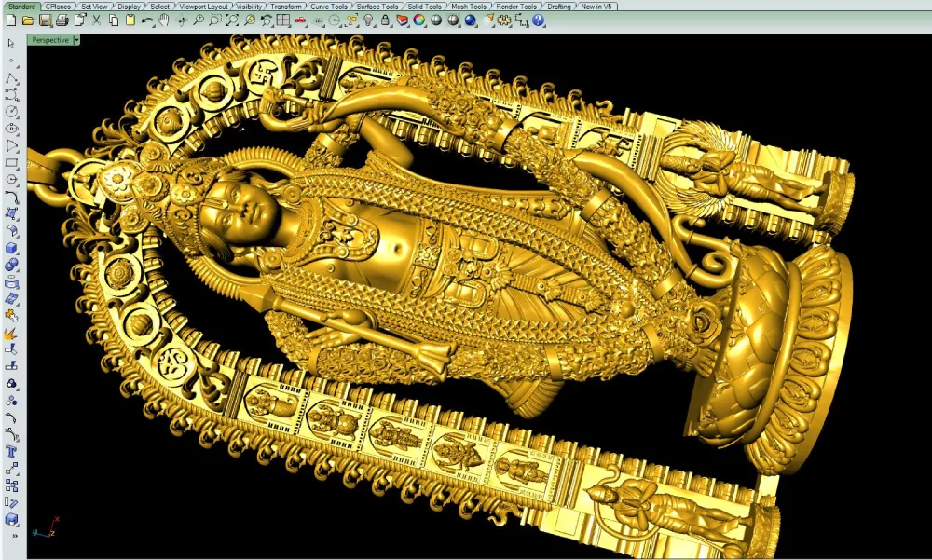The image size is (932, 560).
Task: Open the Mesh Tools tab
Action: coord(469,7)
